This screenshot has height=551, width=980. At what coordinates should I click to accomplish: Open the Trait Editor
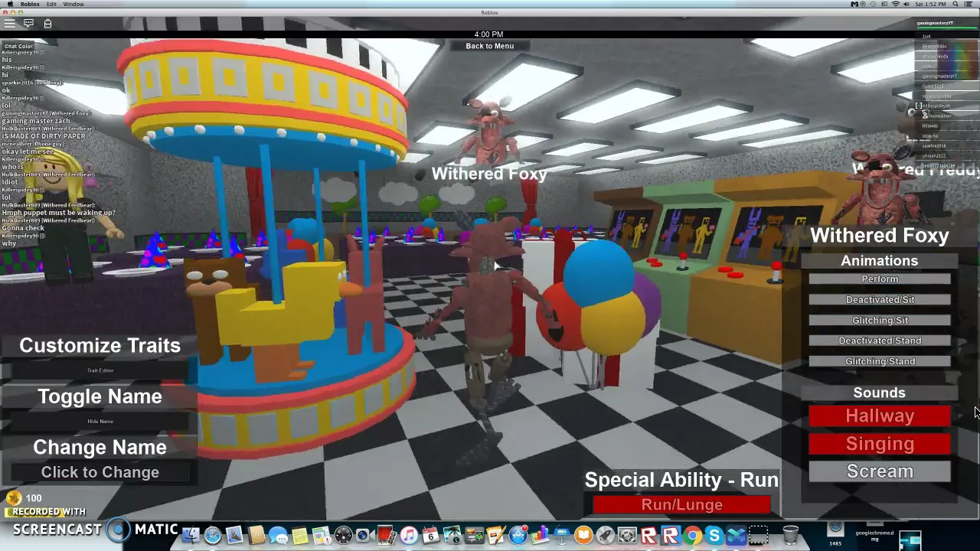pos(100,370)
